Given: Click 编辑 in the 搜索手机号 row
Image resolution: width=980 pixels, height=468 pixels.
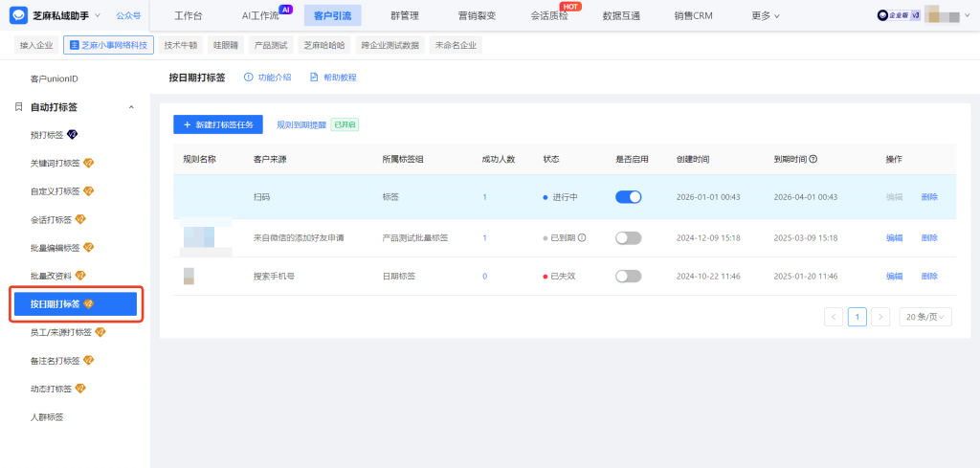Looking at the screenshot, I should (894, 277).
